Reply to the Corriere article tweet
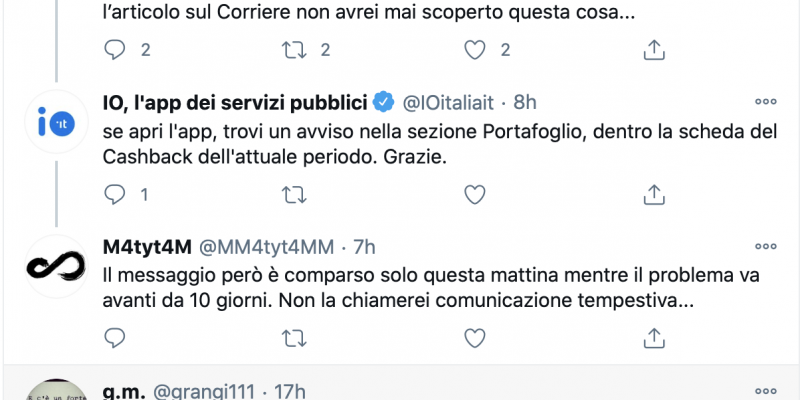800x400 pixels. [x=115, y=50]
